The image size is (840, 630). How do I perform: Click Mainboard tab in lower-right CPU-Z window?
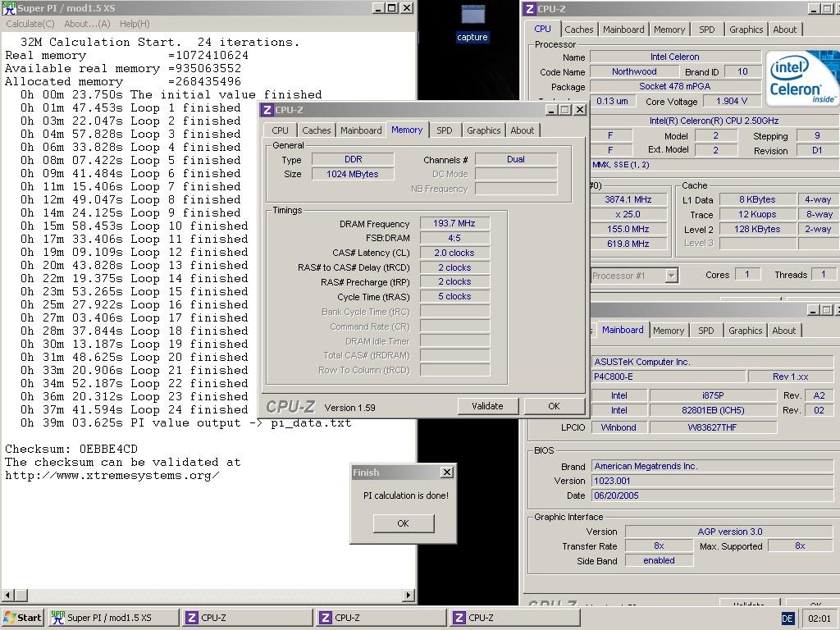(623, 330)
